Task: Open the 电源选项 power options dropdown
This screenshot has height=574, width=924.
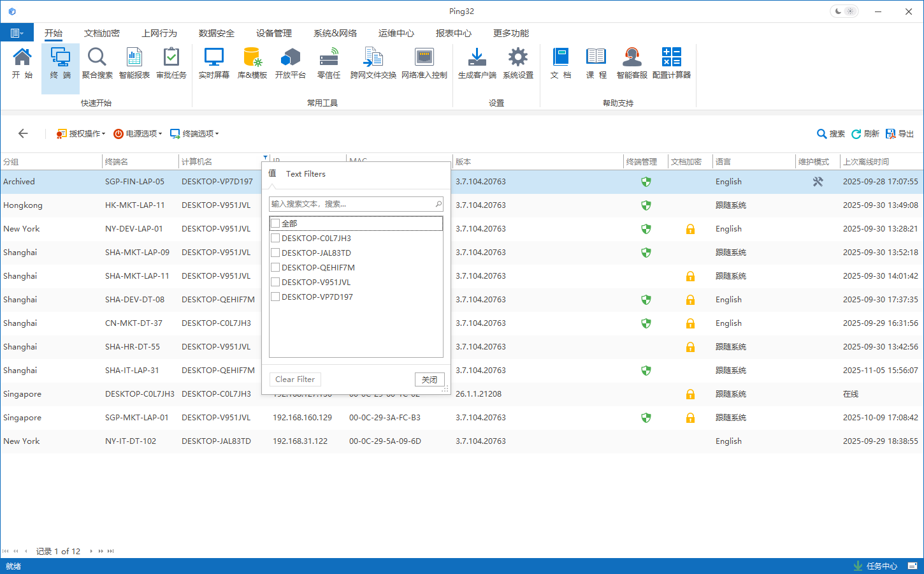Action: 138,134
